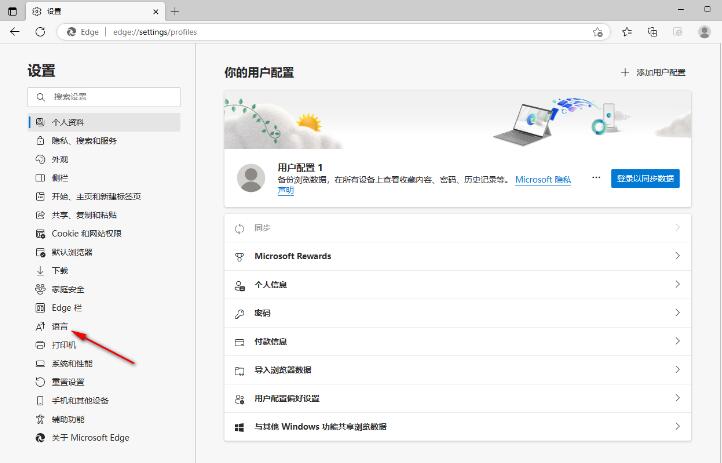Click the Microsoft Rewards trophy icon
This screenshot has height=463, width=722.
point(239,257)
